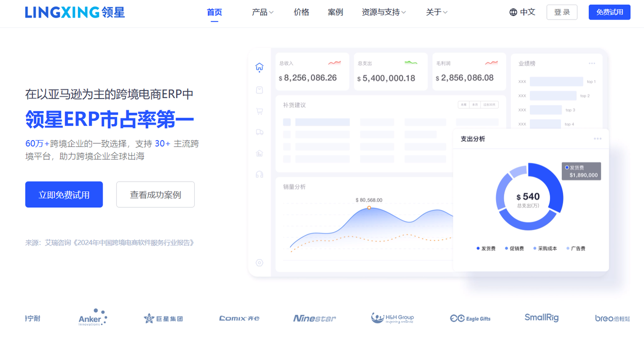
Task: Open the 支出分析 panel options ellipsis
Action: (x=598, y=138)
